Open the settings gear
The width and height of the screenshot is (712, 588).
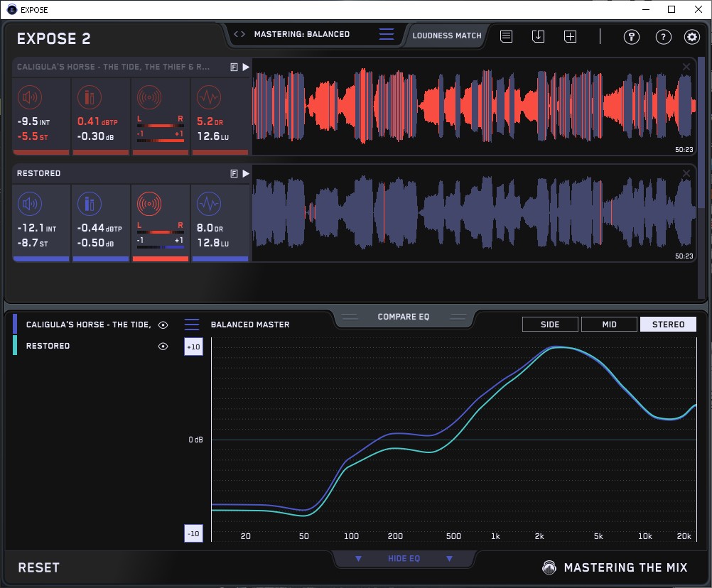691,37
